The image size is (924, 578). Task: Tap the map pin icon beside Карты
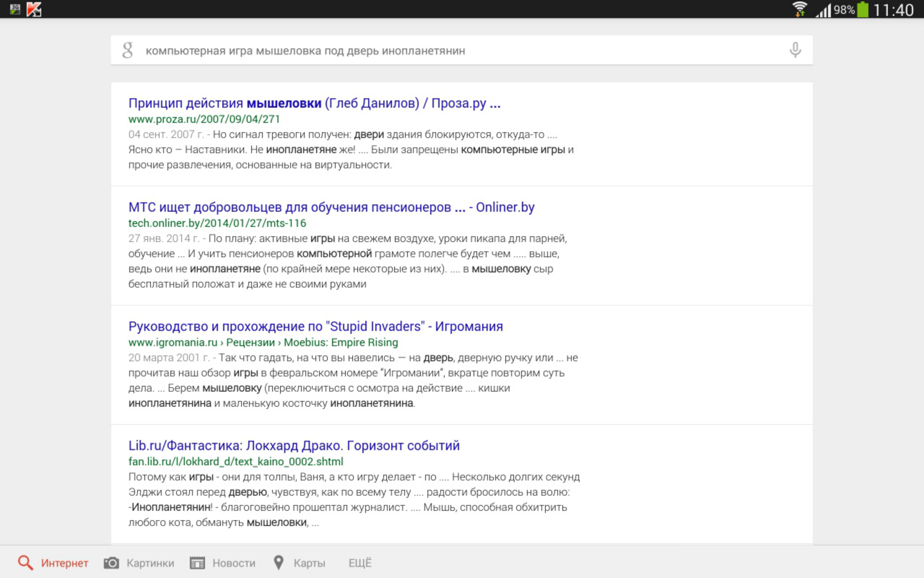pyautogui.click(x=279, y=563)
